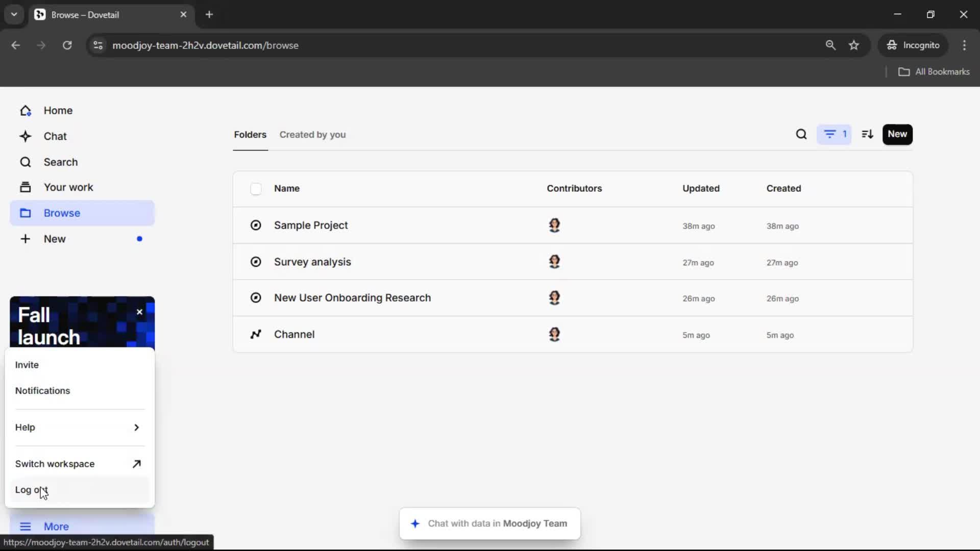Image resolution: width=980 pixels, height=551 pixels.
Task: Switch to Created by you tab
Action: pos(312,135)
